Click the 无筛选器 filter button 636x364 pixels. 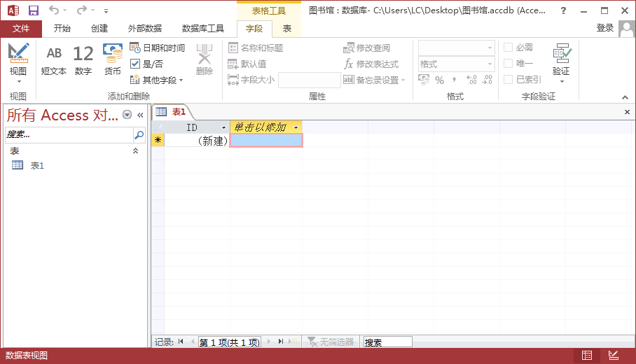[x=331, y=342]
